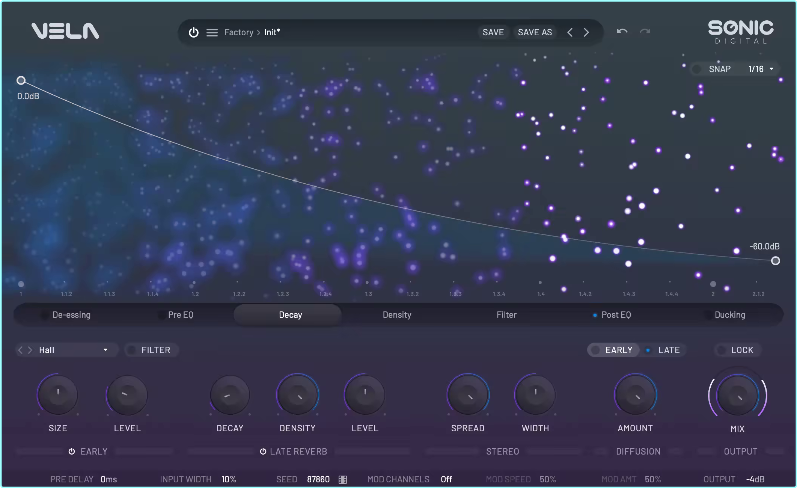Click the Input Width 10% value
Screen dimensions: 797x488
tap(229, 479)
